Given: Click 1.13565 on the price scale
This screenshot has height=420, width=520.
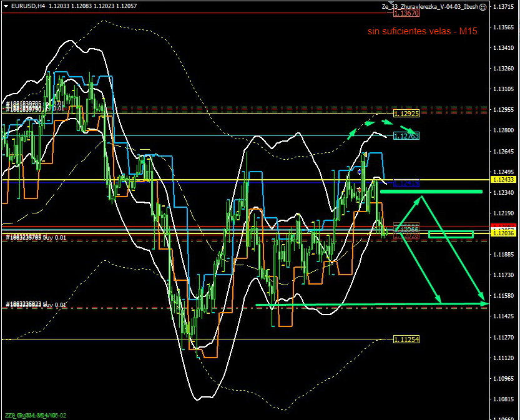Looking at the screenshot, I should point(503,27).
